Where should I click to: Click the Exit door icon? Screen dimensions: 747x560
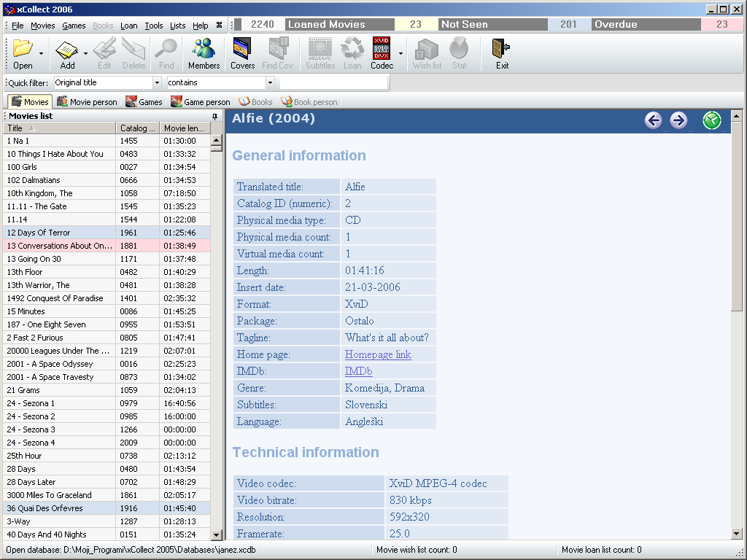502,50
